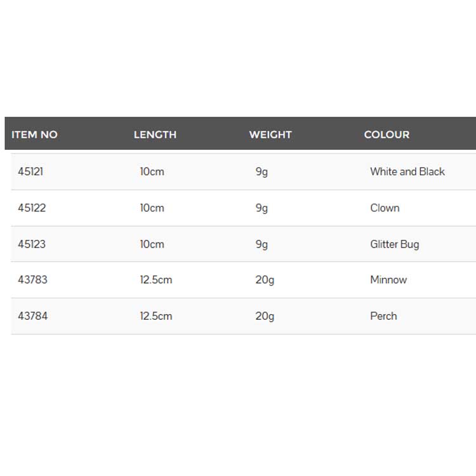This screenshot has width=476, height=476.
Task: Select item number 43783
Action: [x=33, y=280]
